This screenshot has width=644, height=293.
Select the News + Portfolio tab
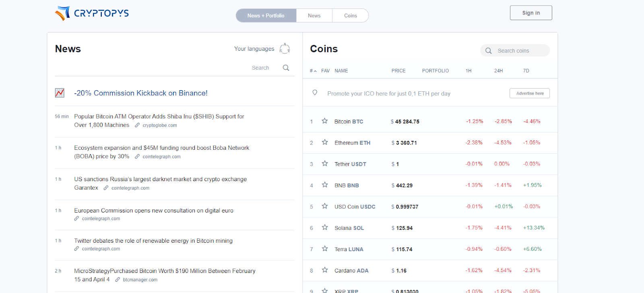(266, 16)
